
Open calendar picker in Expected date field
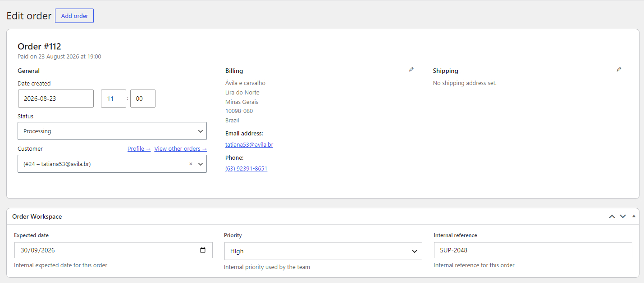point(203,250)
